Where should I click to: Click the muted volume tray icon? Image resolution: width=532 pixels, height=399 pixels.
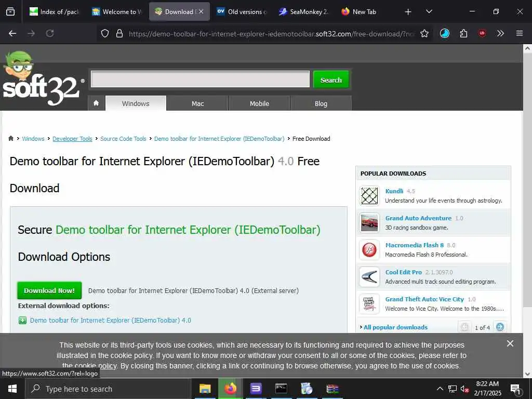(x=464, y=389)
